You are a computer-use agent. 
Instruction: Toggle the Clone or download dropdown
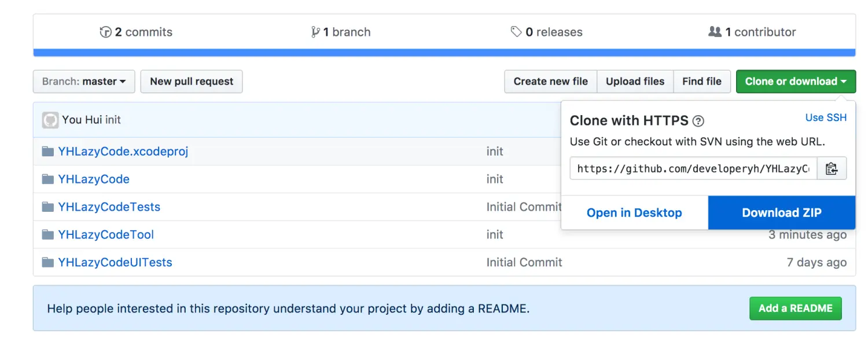click(x=796, y=82)
